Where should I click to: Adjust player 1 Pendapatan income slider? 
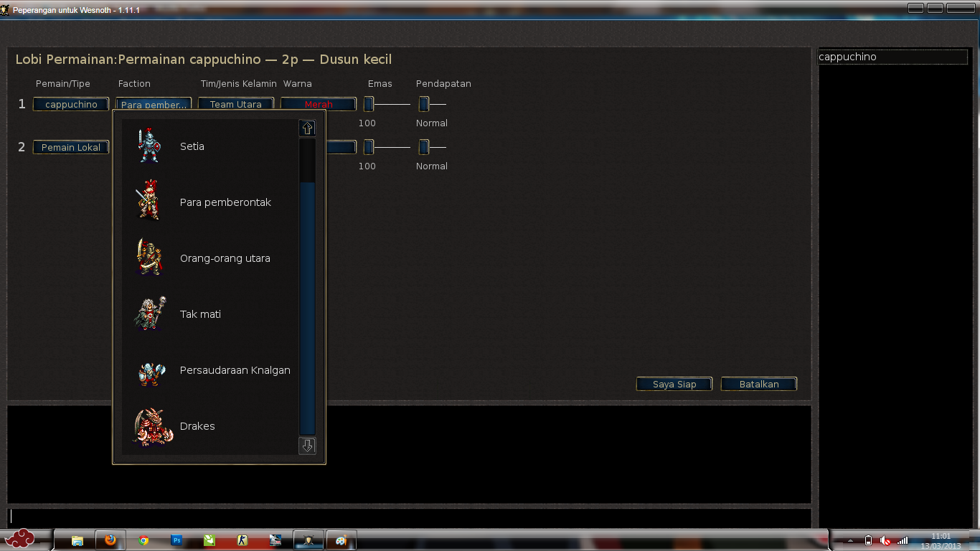tap(424, 104)
